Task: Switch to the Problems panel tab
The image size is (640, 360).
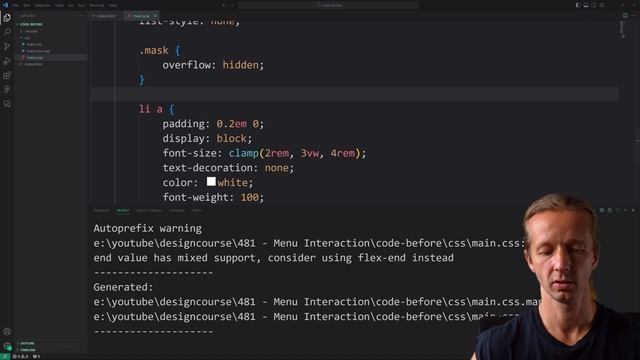Action: click(x=101, y=211)
